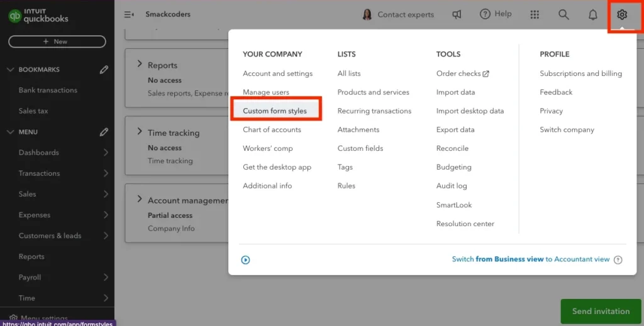Open Recurring transactions
The height and width of the screenshot is (326, 644).
[374, 111]
